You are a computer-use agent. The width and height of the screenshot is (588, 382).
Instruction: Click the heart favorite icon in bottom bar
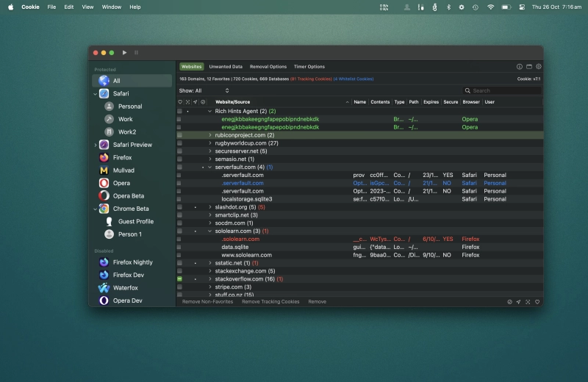tap(537, 302)
